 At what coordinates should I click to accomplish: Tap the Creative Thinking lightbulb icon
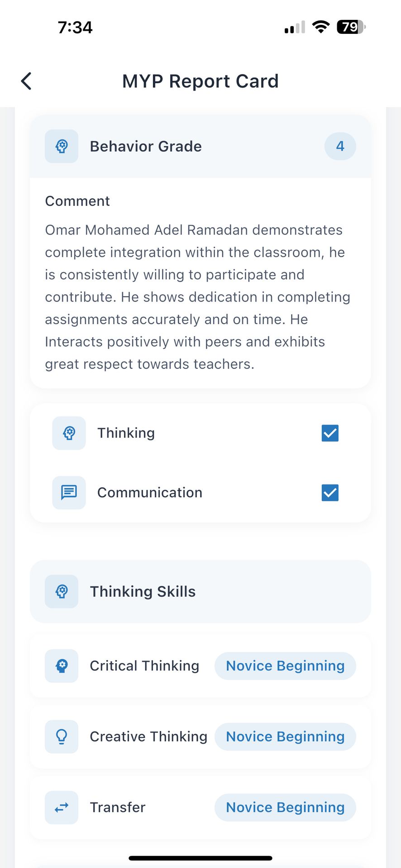[x=62, y=736]
